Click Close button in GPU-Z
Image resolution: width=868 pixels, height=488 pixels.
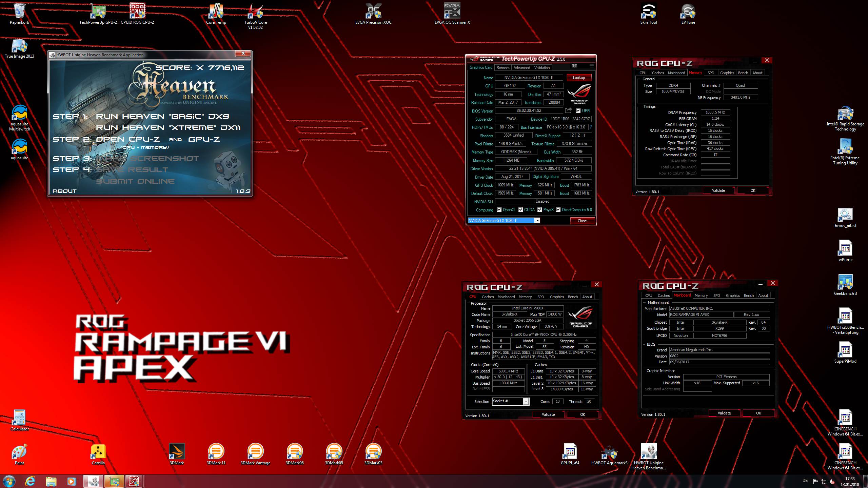[582, 221]
